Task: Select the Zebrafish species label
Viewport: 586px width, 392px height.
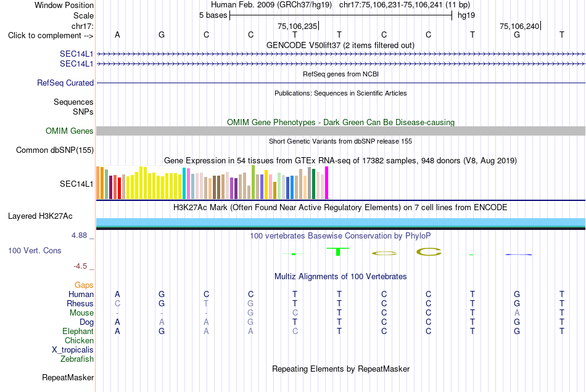Action: 77,359
